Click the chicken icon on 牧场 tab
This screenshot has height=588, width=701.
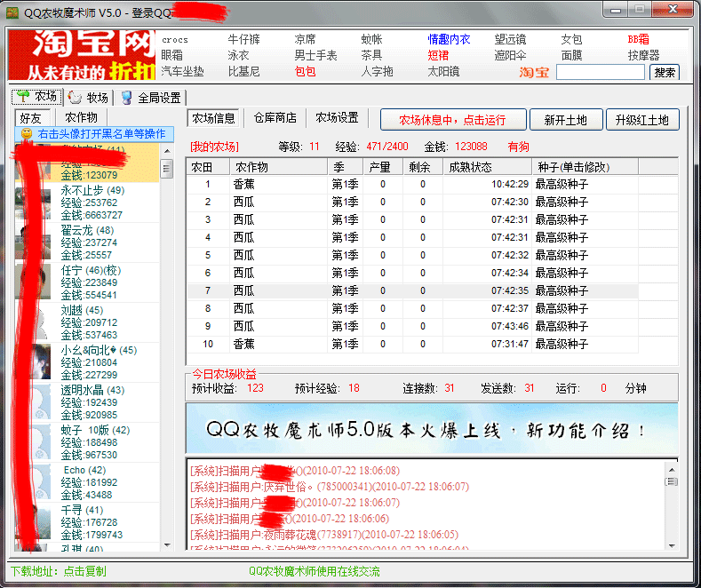tap(75, 98)
